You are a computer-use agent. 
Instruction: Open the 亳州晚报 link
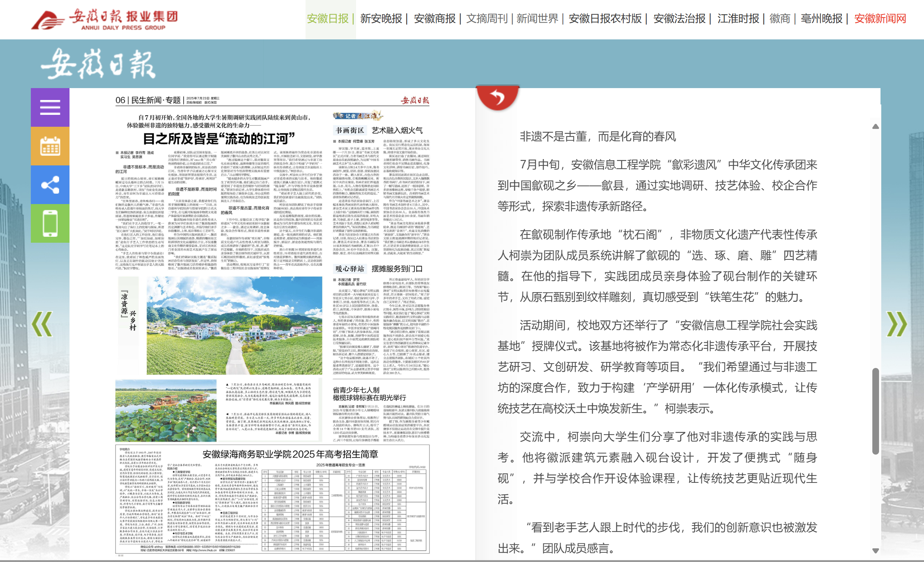click(821, 18)
